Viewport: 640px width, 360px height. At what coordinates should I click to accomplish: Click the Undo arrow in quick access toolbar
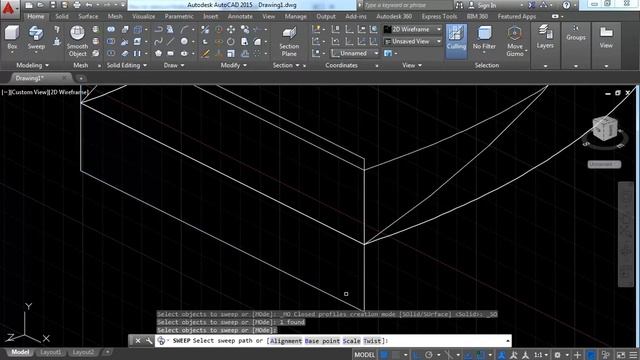click(x=89, y=5)
